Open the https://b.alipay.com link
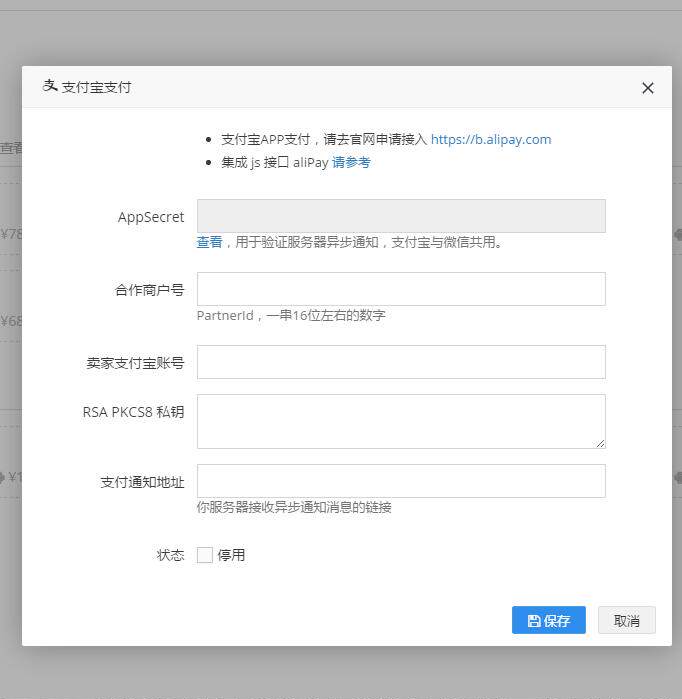Screen dimensions: 682x699 [491, 140]
